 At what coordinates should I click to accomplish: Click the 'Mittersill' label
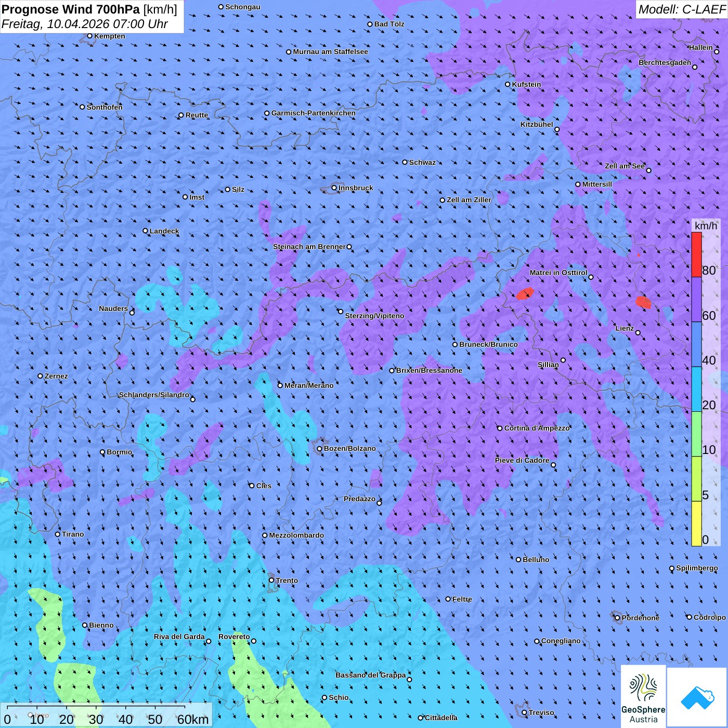pos(597,184)
